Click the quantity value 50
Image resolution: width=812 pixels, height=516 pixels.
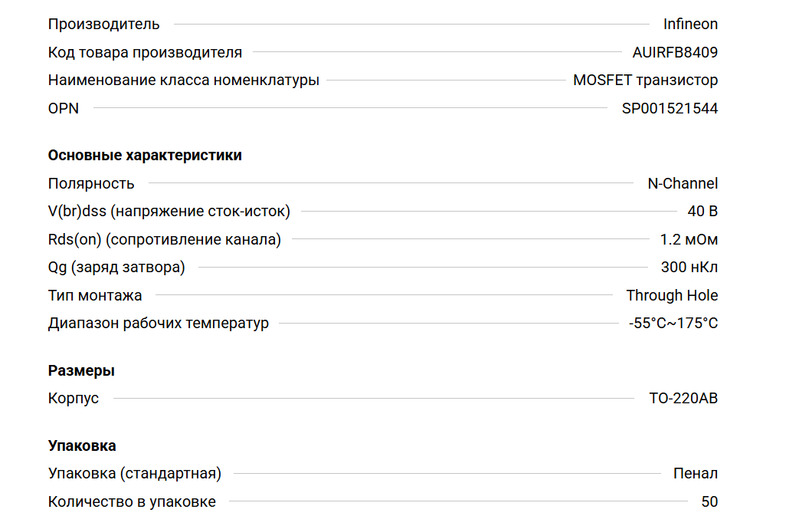click(x=709, y=501)
